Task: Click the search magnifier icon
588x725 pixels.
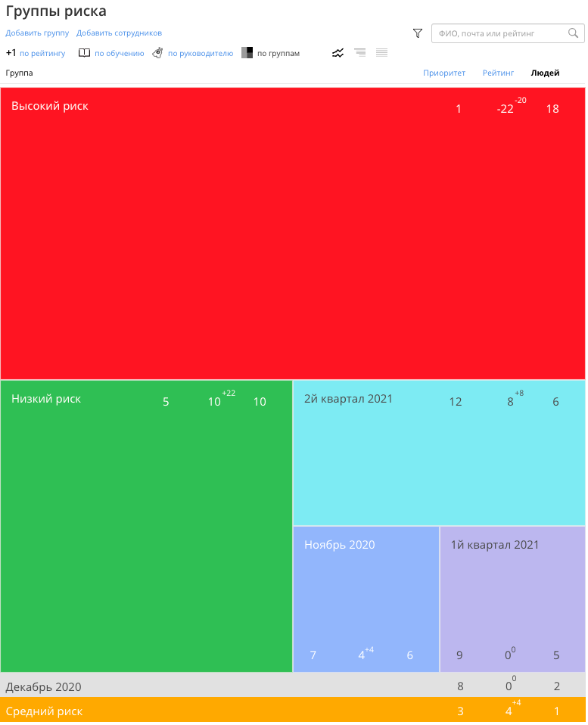Action: [x=574, y=33]
